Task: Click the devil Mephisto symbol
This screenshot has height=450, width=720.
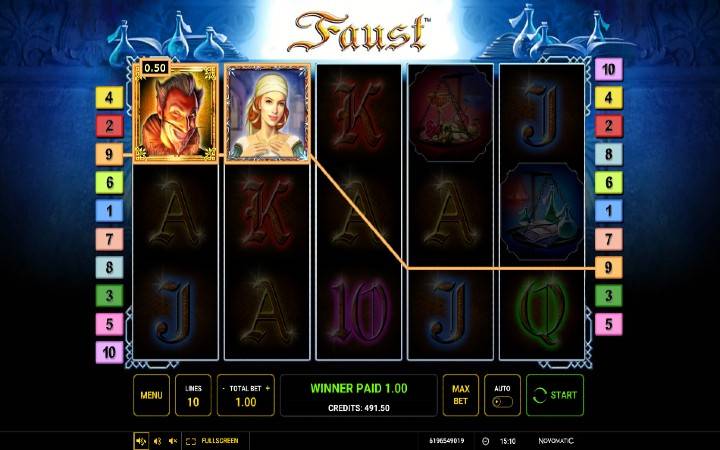Action: click(x=175, y=113)
